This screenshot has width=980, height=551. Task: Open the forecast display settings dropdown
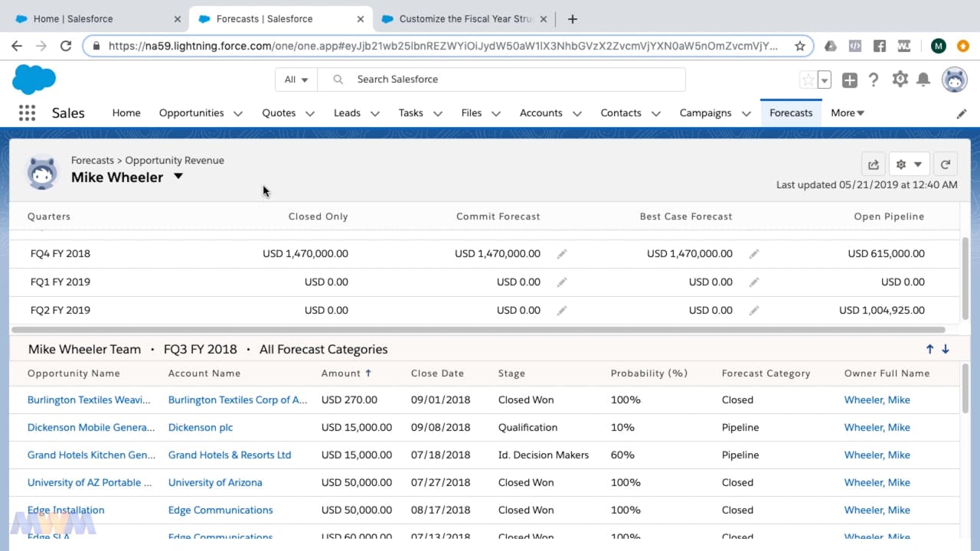pos(909,165)
